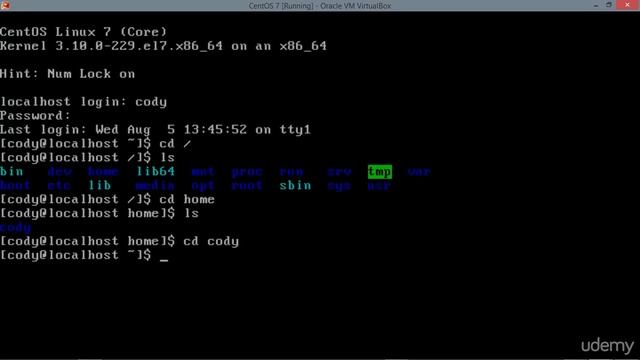Click the 'cd home' command line
Viewport: 640px width, 360px height.
[x=107, y=199]
